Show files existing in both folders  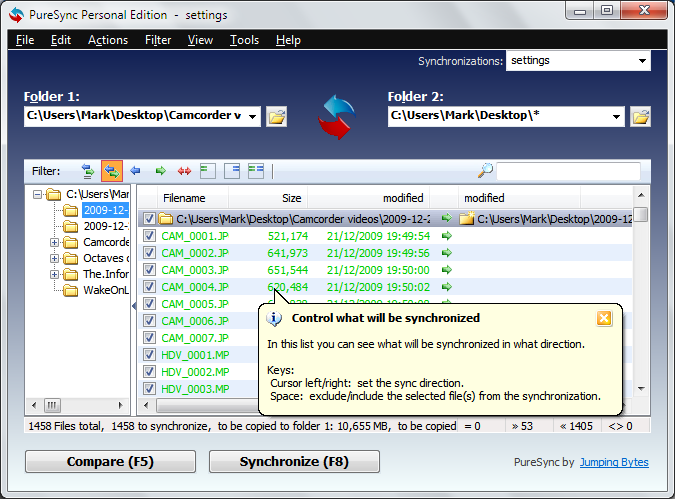pyautogui.click(x=256, y=171)
